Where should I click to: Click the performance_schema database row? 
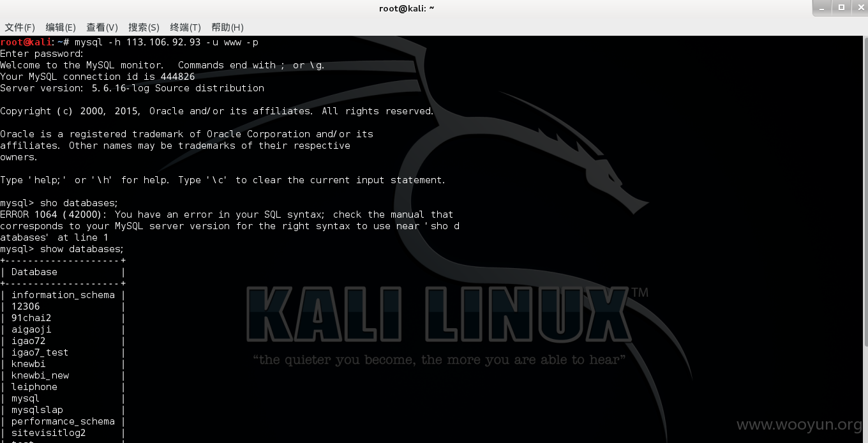coord(63,421)
